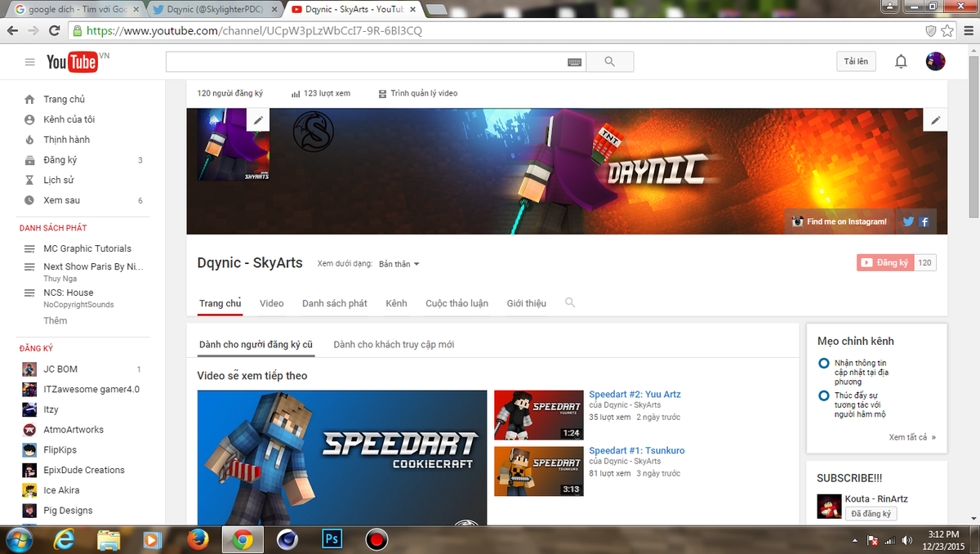This screenshot has width=980, height=554.
Task: Click Đã đăng ký button under Kouta - RinArtz
Action: click(871, 514)
